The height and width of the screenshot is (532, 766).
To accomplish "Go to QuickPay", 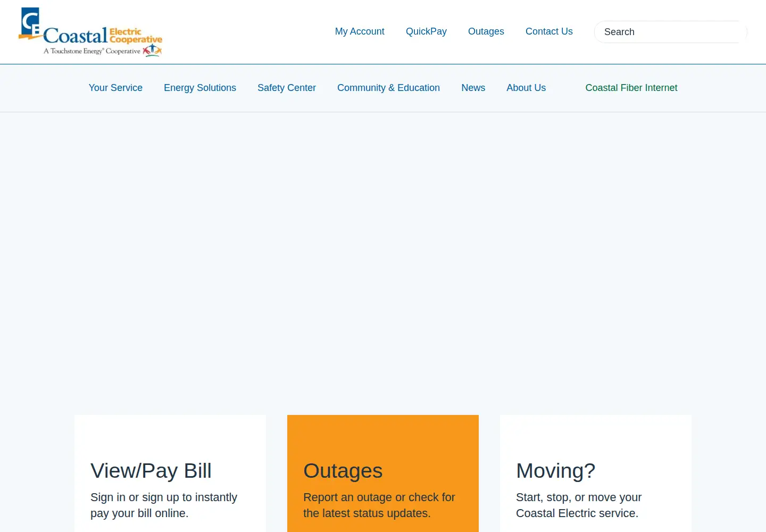I will pos(426,31).
